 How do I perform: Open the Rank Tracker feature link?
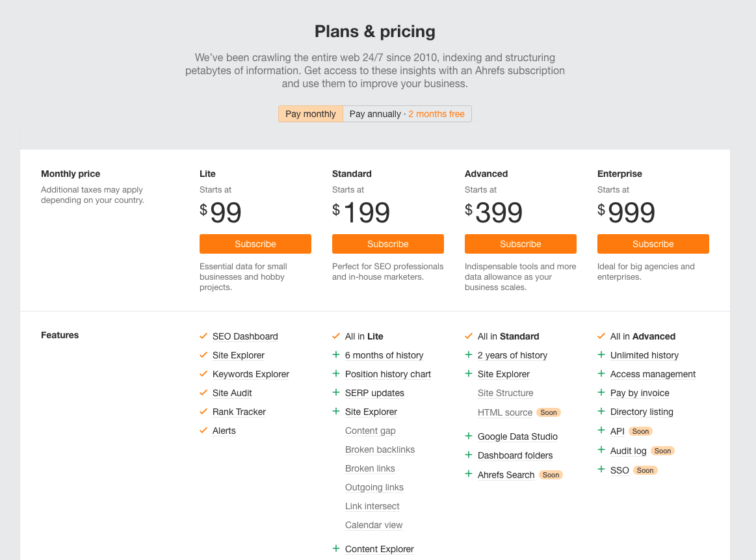[x=239, y=412]
